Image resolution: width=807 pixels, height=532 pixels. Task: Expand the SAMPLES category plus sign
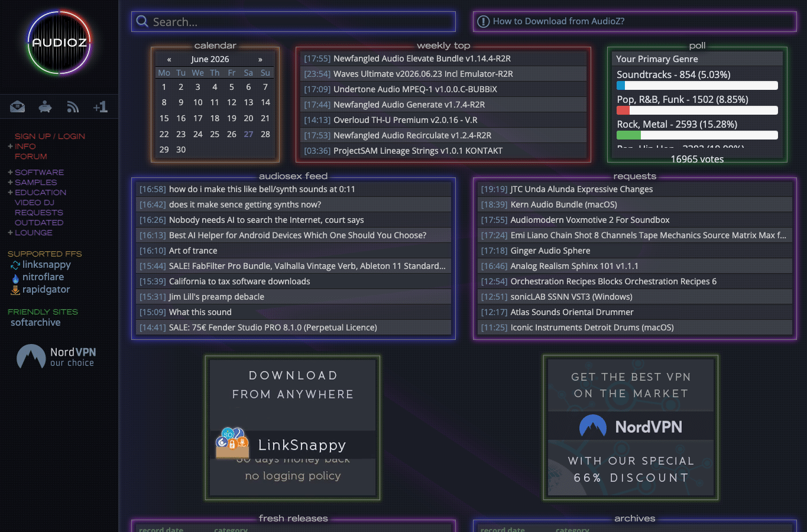tap(10, 182)
